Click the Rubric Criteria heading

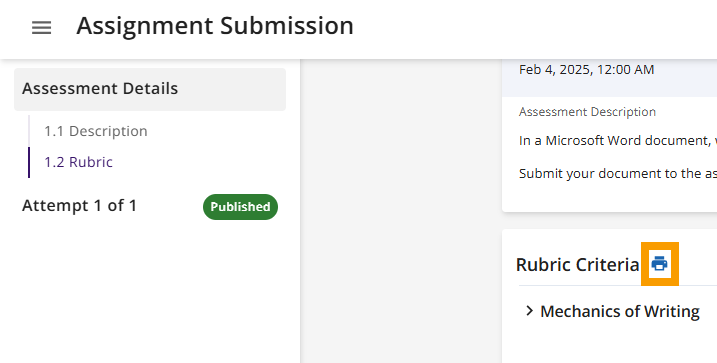577,265
